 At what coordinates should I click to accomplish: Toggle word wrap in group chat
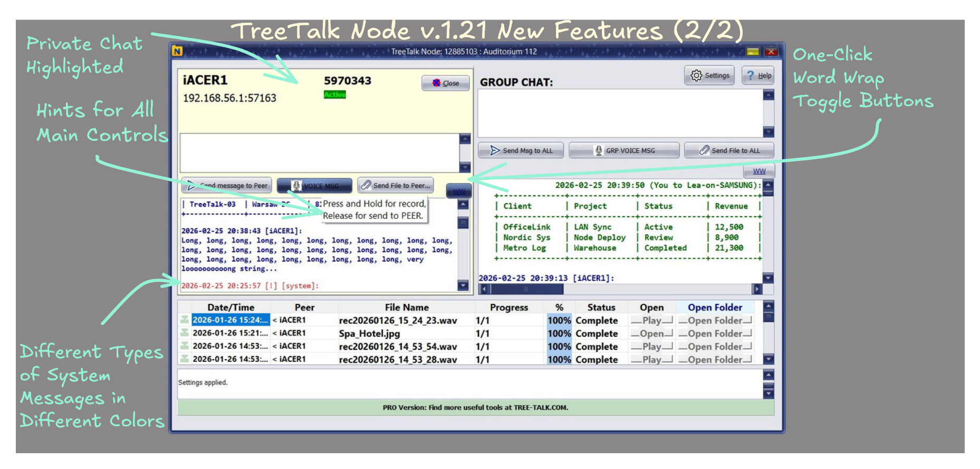coord(758,171)
